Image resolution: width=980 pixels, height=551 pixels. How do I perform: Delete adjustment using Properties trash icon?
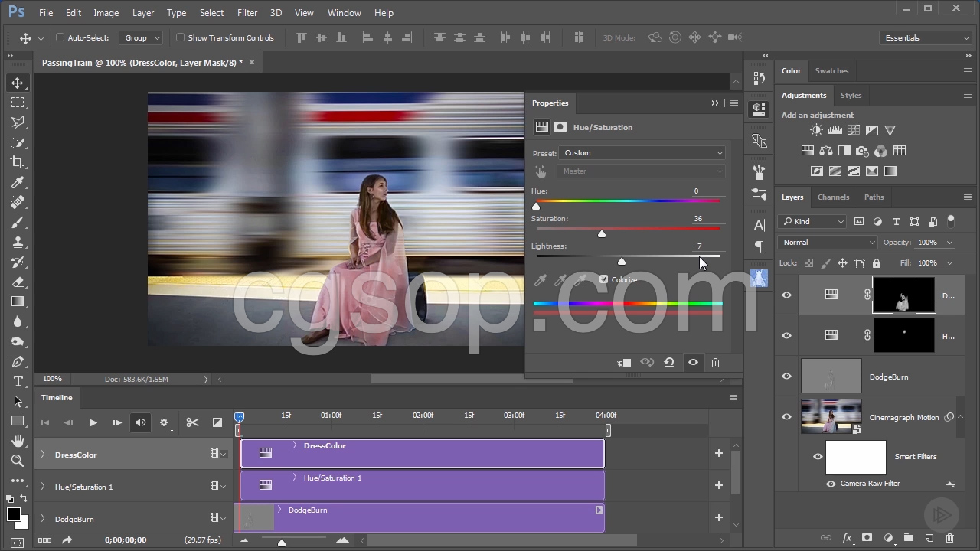click(x=715, y=363)
